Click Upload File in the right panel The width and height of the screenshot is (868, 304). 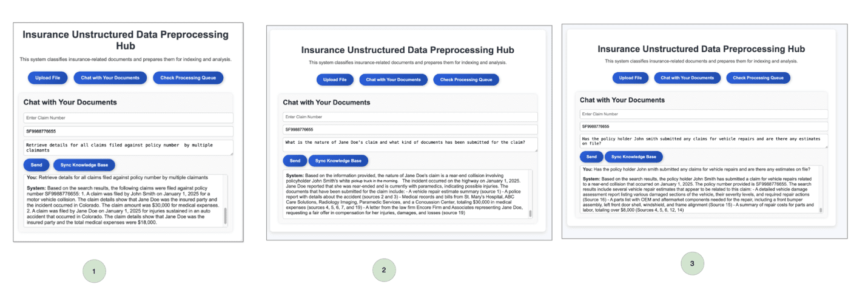tap(631, 78)
